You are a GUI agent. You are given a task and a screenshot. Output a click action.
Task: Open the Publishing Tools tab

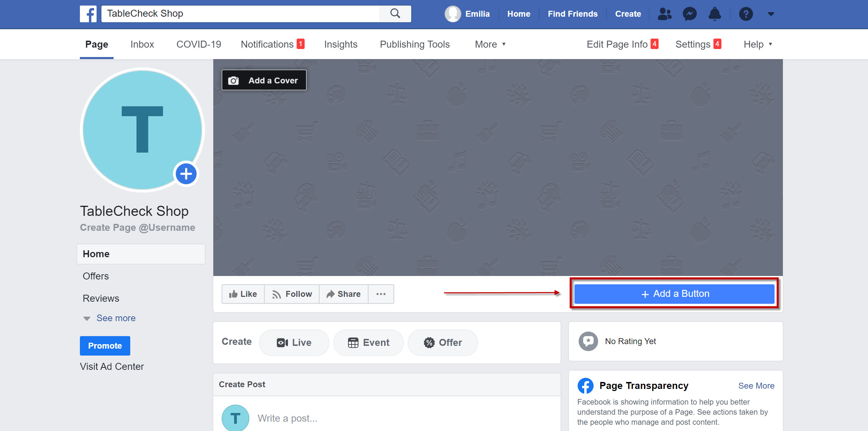coord(415,44)
